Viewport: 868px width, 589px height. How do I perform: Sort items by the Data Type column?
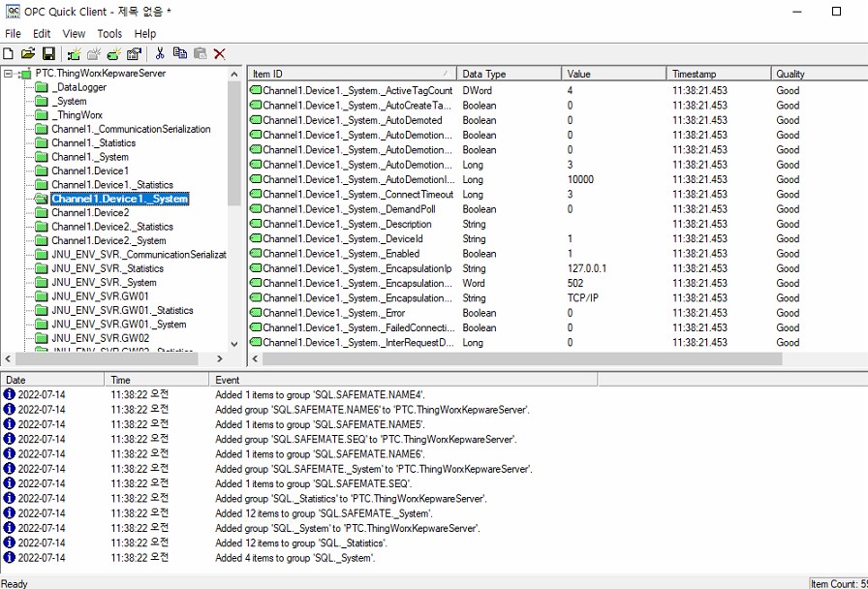[x=508, y=73]
